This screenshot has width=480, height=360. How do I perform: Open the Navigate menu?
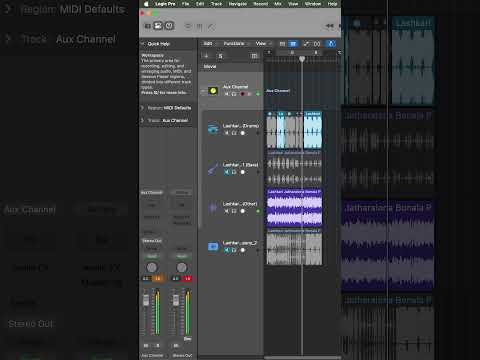click(238, 4)
